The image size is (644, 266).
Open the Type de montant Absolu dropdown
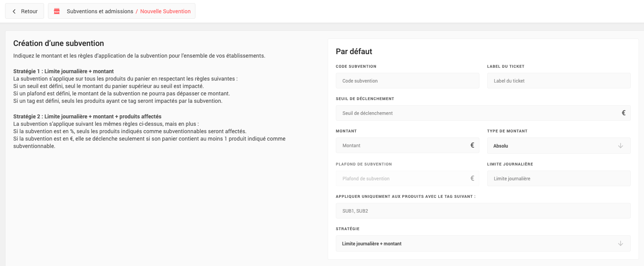[x=554, y=146]
